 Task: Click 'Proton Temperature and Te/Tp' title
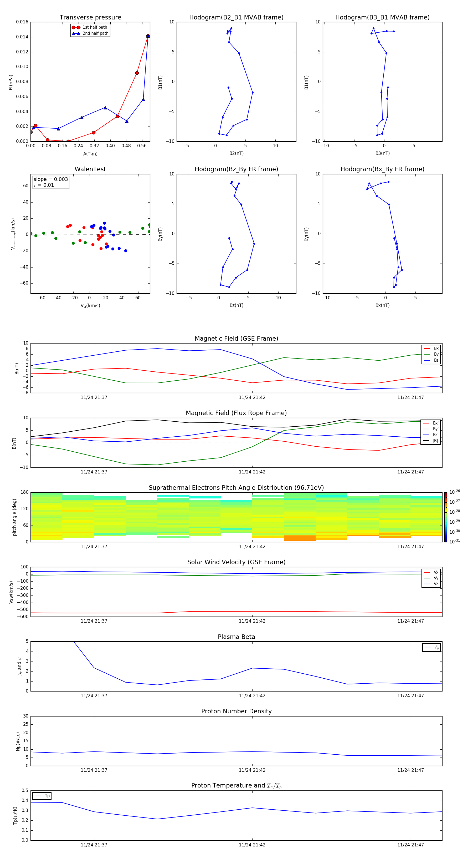pos(236,785)
